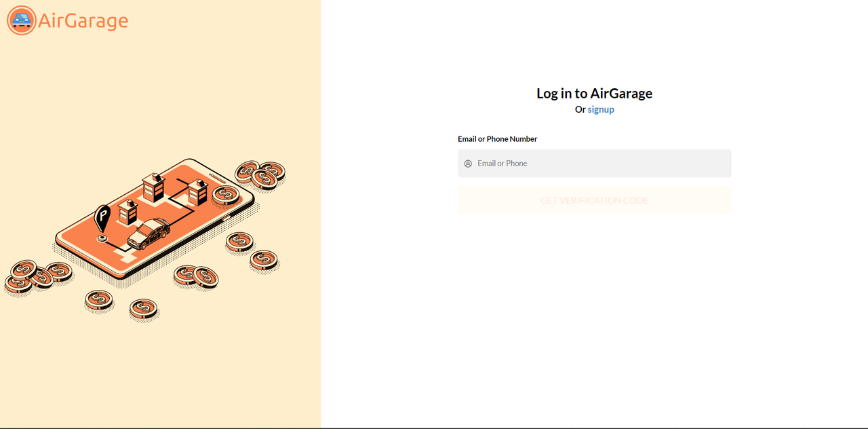
Task: Click the Email or Phone Number label
Action: (498, 139)
